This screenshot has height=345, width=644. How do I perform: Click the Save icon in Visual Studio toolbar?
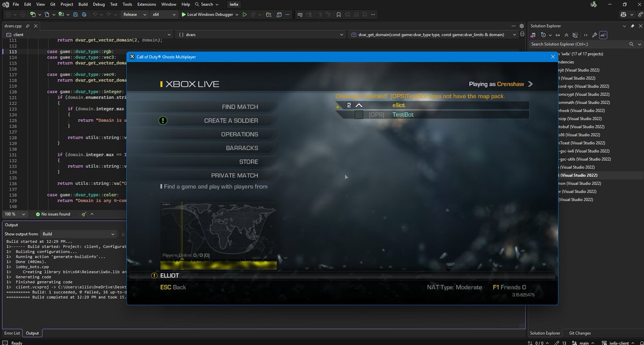[75, 15]
